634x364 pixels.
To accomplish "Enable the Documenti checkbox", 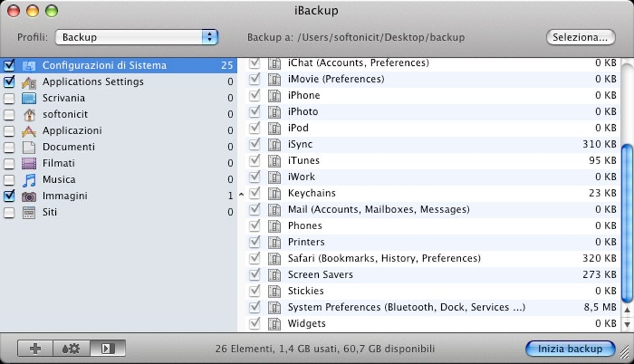I will 9,147.
